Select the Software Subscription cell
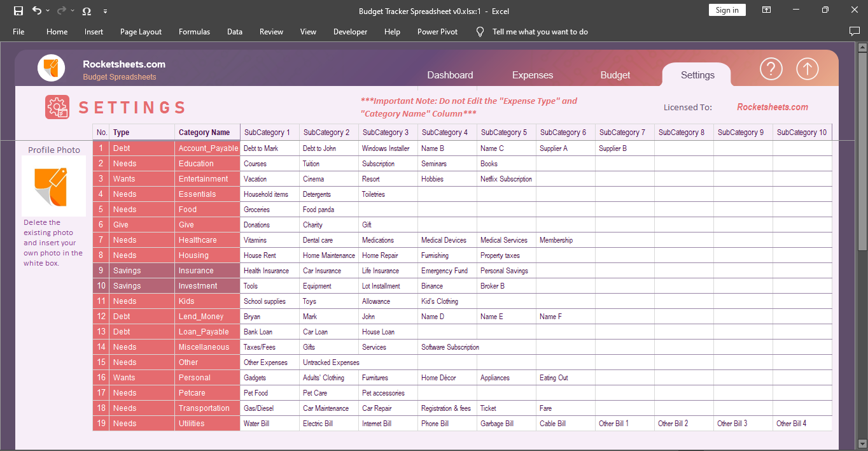 point(447,347)
